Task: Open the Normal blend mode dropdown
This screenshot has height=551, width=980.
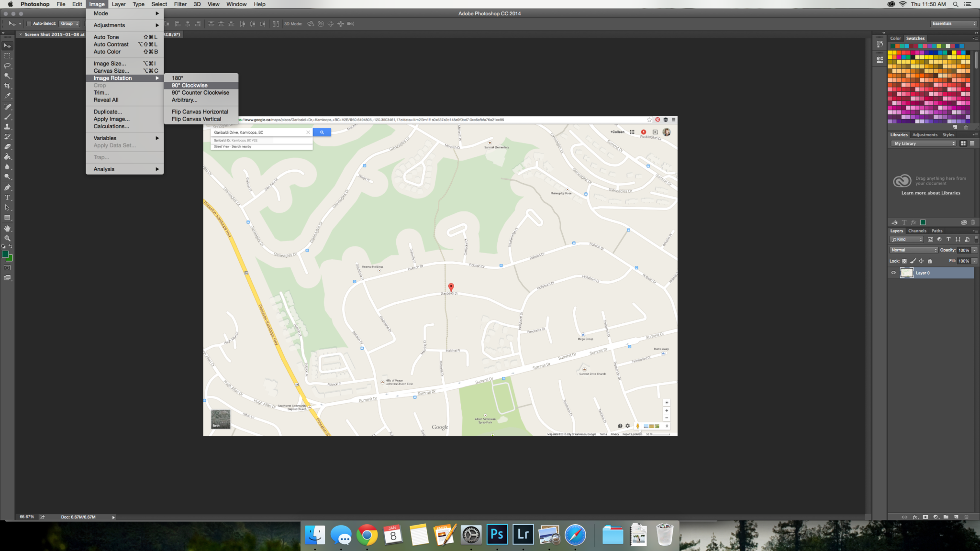Action: coord(913,250)
